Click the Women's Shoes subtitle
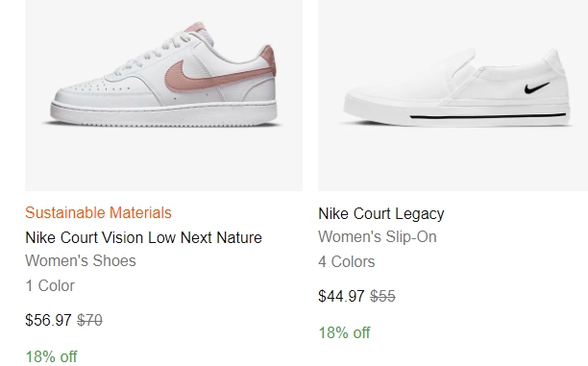Image resolution: width=588 pixels, height=366 pixels. (x=81, y=260)
